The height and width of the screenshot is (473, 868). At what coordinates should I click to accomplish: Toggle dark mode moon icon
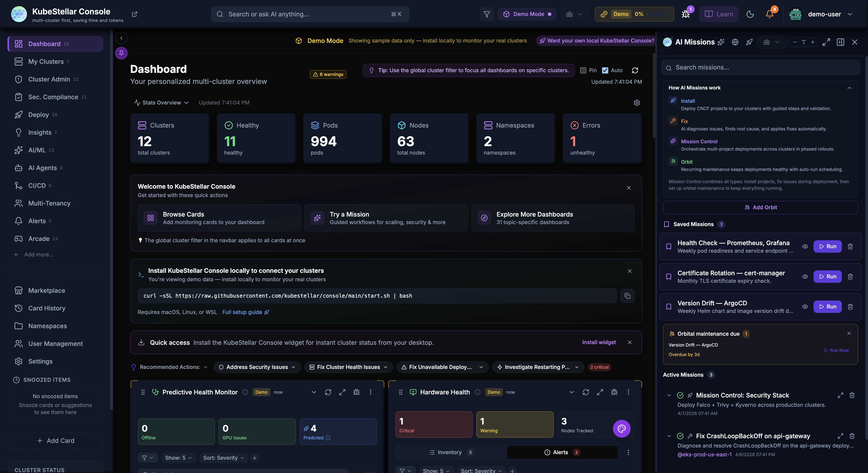(750, 14)
